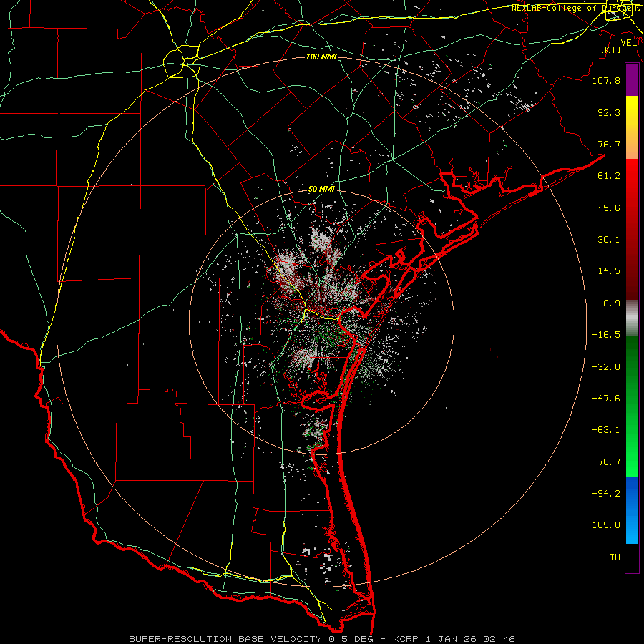Click the [KT] units label
Screen dimensions: 644x644
(610, 49)
